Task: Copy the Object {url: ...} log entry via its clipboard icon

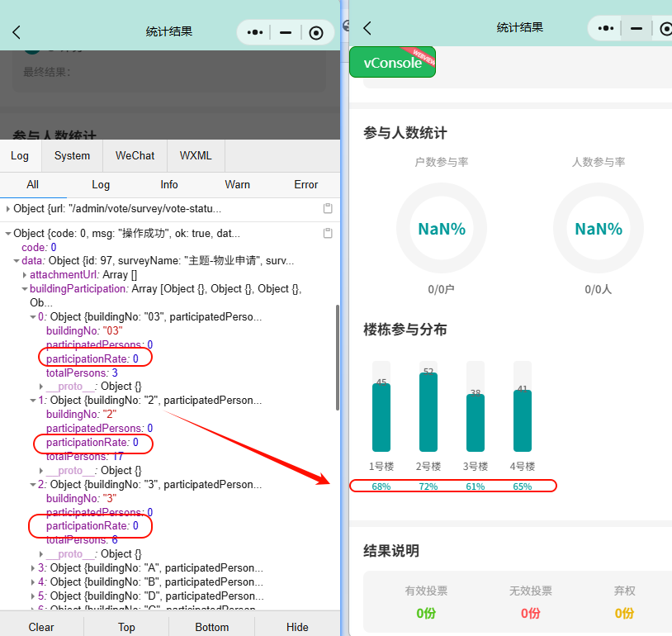Action: [x=328, y=208]
